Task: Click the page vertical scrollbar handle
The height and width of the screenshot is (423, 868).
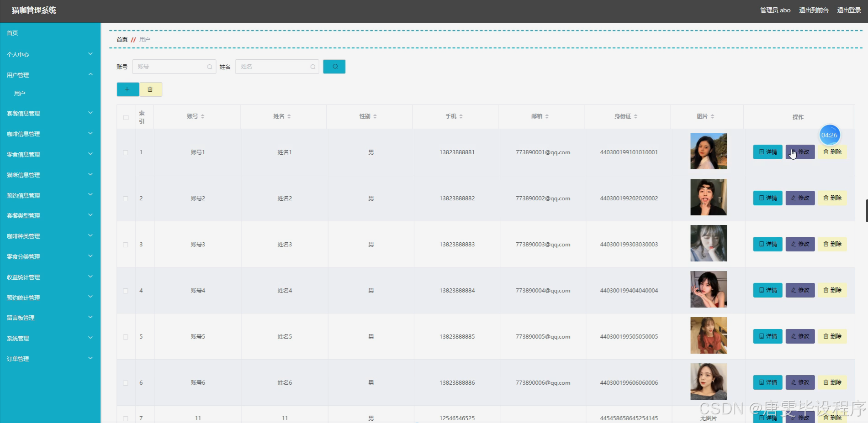Action: [x=867, y=210]
